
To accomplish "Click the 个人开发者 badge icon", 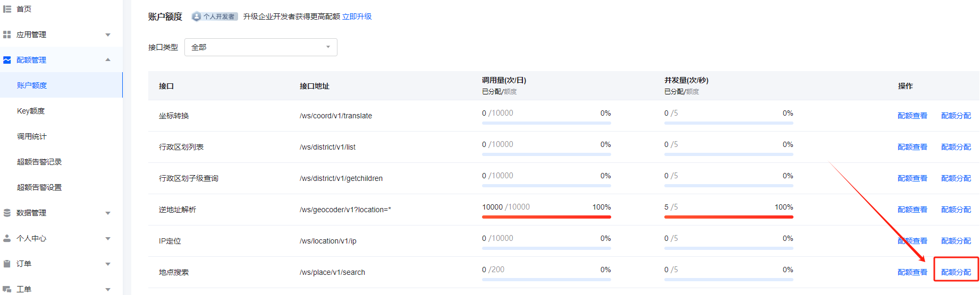I will click(197, 16).
